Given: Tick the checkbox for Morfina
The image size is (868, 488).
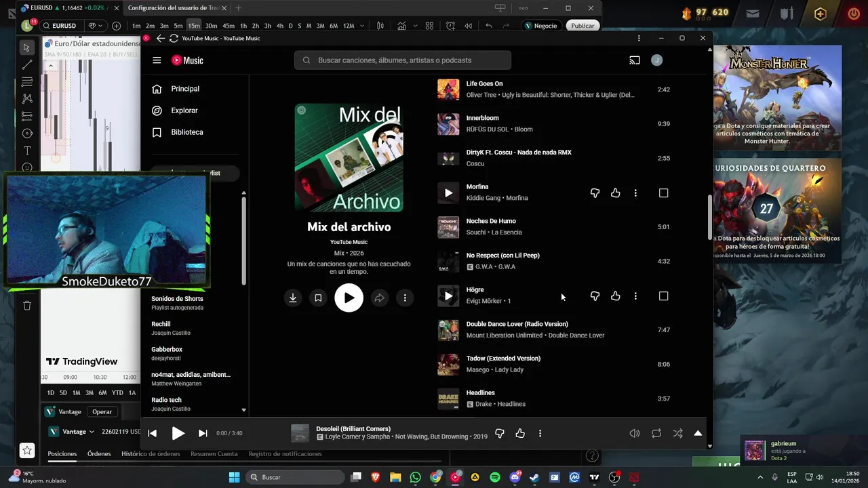Looking at the screenshot, I should click(x=664, y=193).
